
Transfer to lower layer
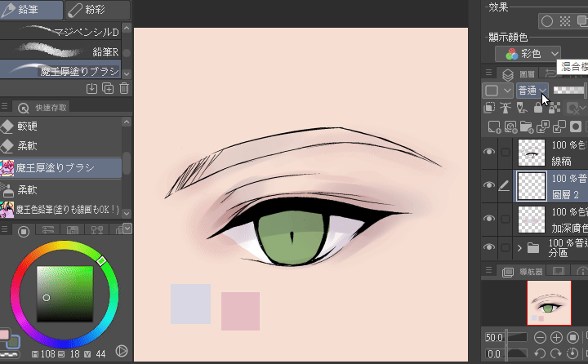543,127
